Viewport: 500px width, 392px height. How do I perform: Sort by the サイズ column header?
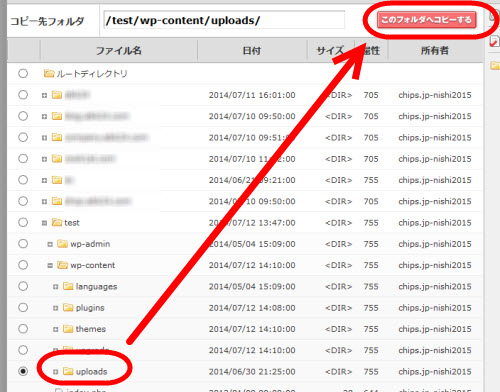pos(330,51)
